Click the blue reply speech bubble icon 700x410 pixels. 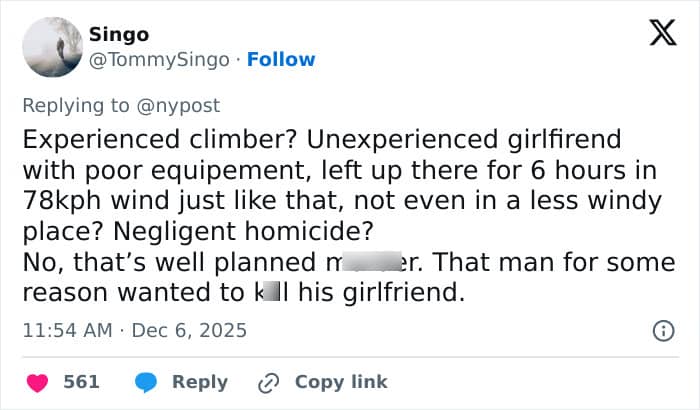click(146, 382)
